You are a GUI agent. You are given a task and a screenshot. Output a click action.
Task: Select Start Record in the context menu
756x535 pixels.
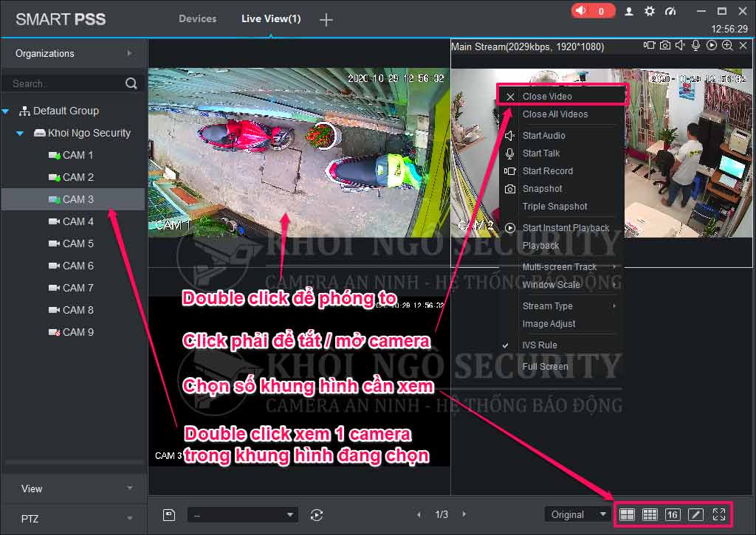tap(562, 171)
